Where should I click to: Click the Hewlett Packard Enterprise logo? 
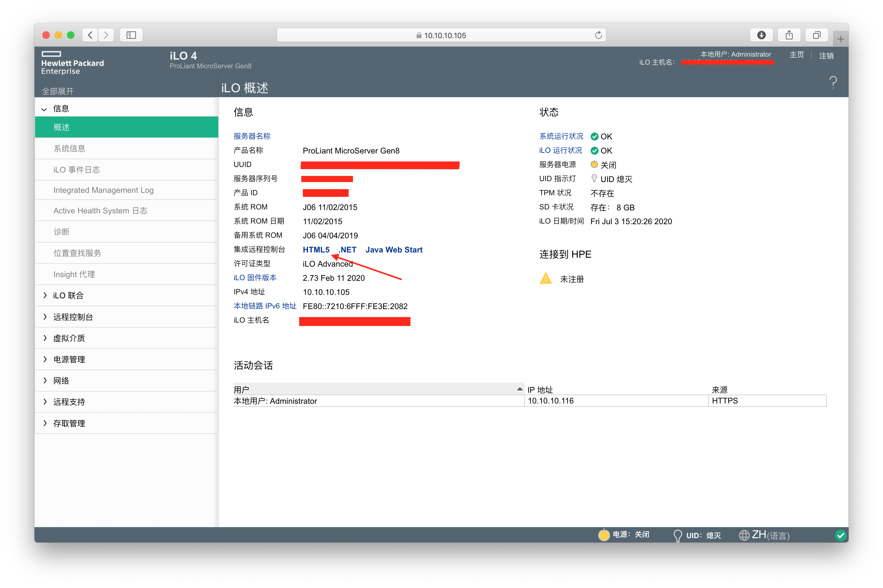tap(72, 63)
